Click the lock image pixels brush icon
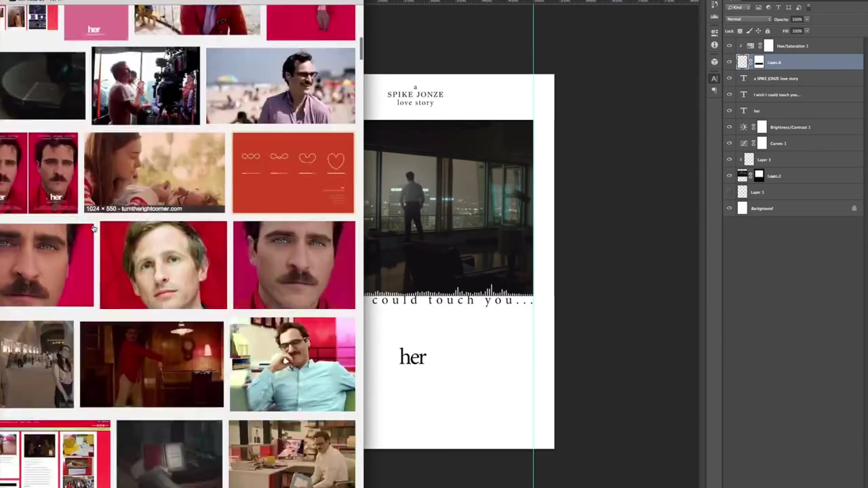Screen dimensions: 868x488 (x=749, y=31)
